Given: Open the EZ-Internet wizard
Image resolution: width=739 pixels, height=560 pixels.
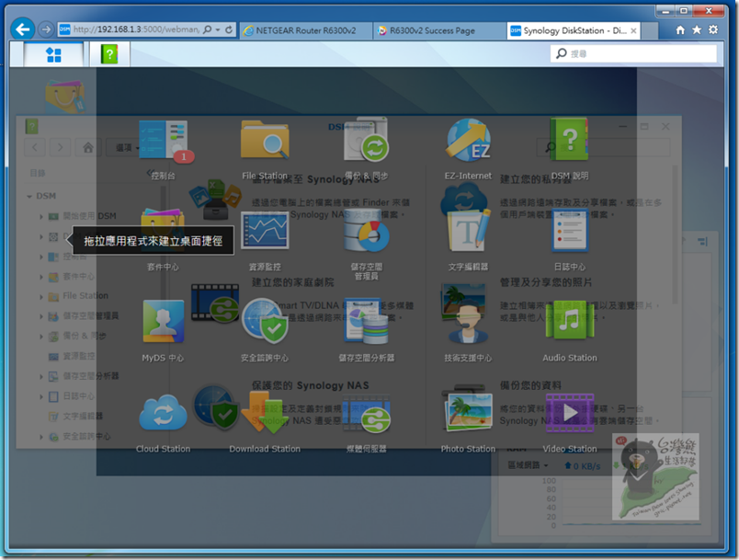Looking at the screenshot, I should pos(468,142).
